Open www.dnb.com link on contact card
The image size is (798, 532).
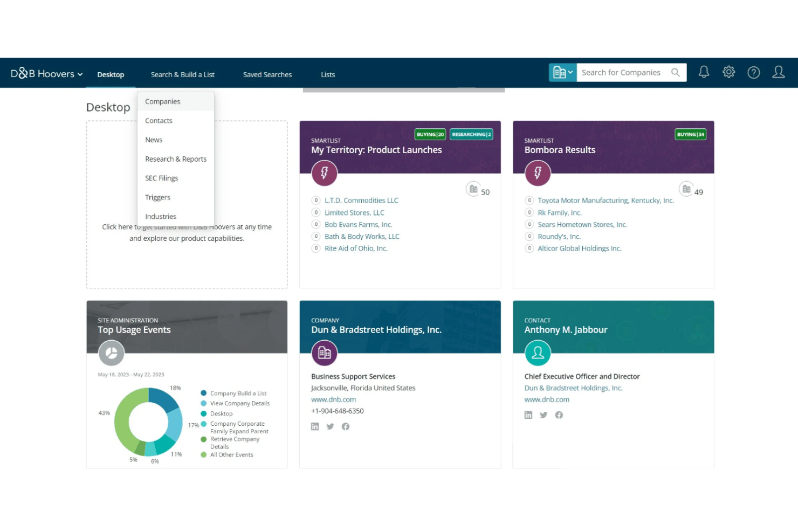coord(547,399)
